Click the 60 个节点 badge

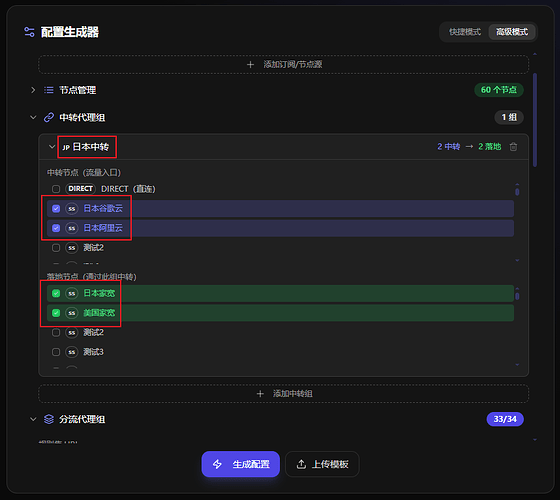tap(499, 90)
